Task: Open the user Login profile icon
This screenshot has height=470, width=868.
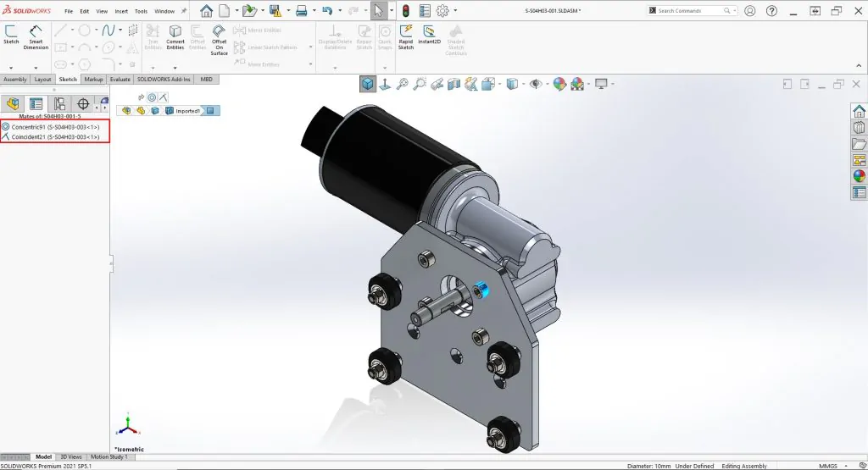Action: (749, 10)
